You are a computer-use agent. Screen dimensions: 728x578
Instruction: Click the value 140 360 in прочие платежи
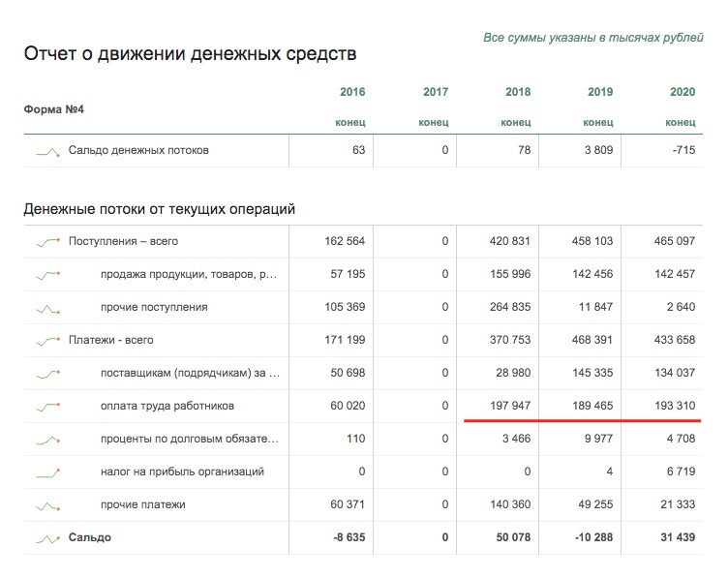coord(510,505)
